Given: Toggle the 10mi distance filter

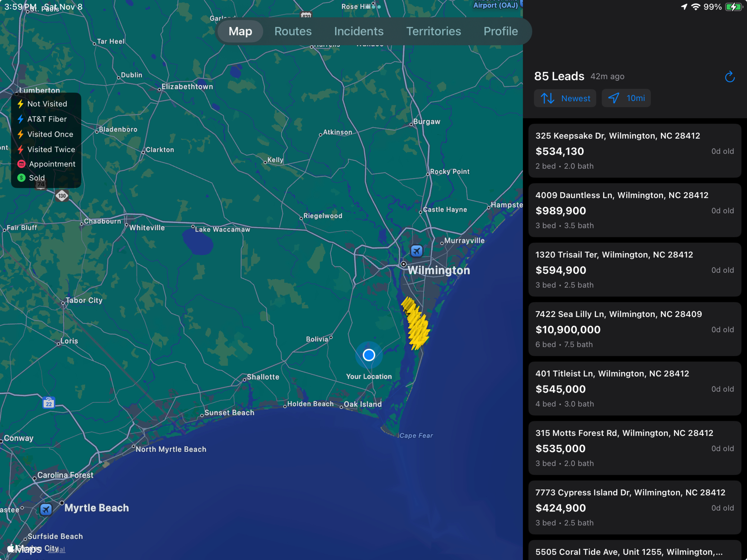Looking at the screenshot, I should click(x=626, y=98).
